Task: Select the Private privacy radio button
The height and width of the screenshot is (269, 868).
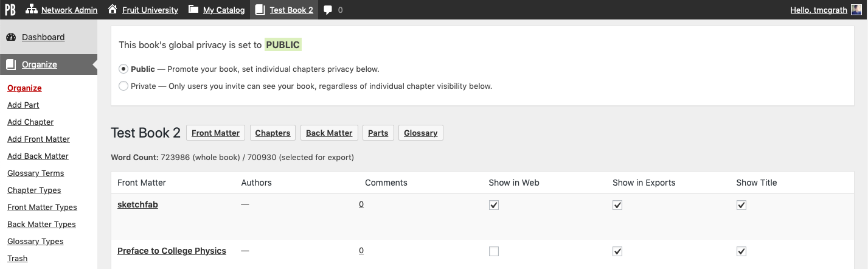Action: (123, 86)
